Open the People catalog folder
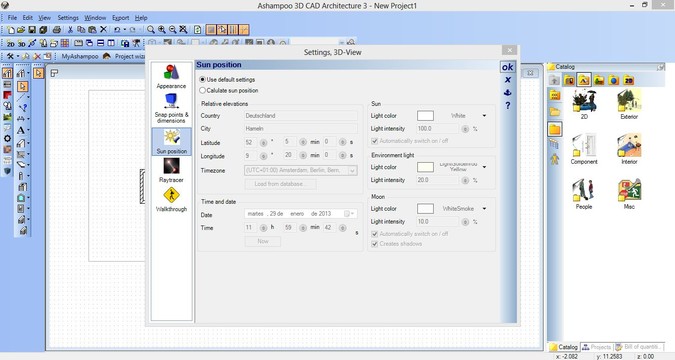The image size is (675, 360). 584,194
